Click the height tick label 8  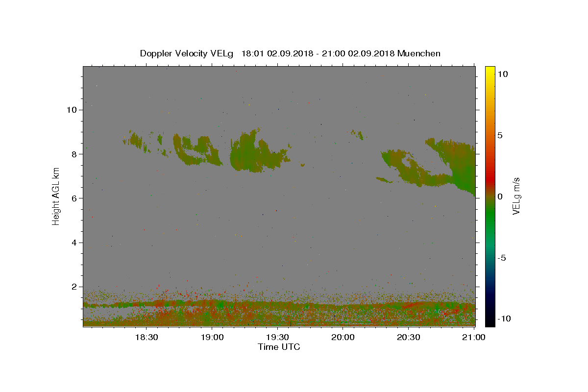pos(74,154)
